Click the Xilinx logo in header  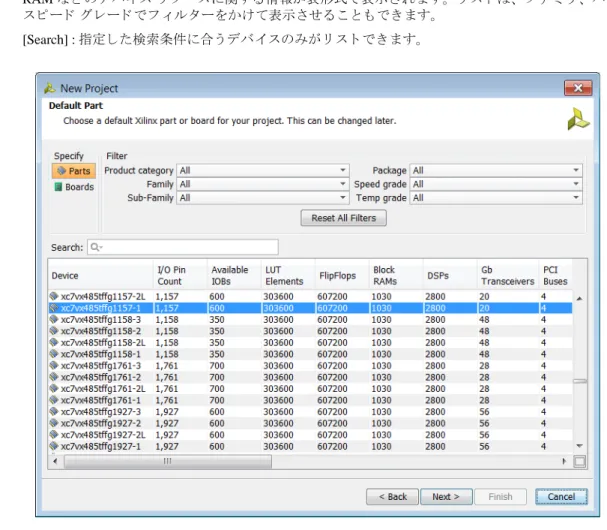click(578, 120)
